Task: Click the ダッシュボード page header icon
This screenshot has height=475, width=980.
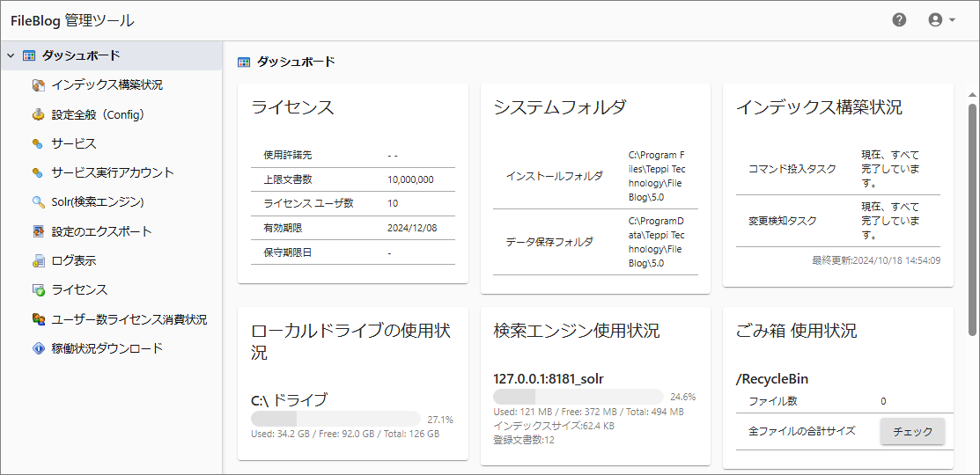Action: pos(244,62)
